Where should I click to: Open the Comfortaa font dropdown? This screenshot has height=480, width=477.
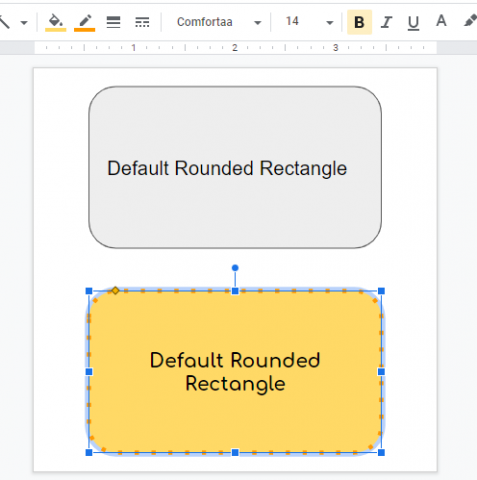coord(218,22)
